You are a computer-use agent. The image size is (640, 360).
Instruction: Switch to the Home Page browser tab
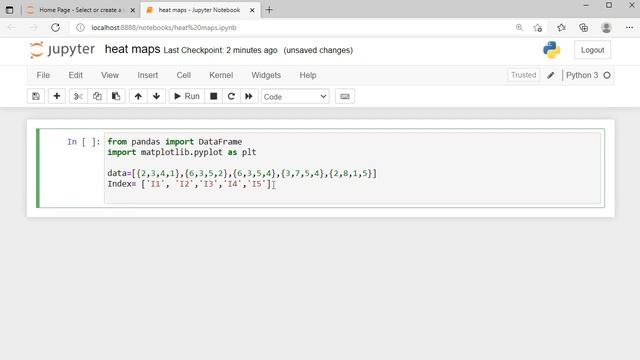80,10
